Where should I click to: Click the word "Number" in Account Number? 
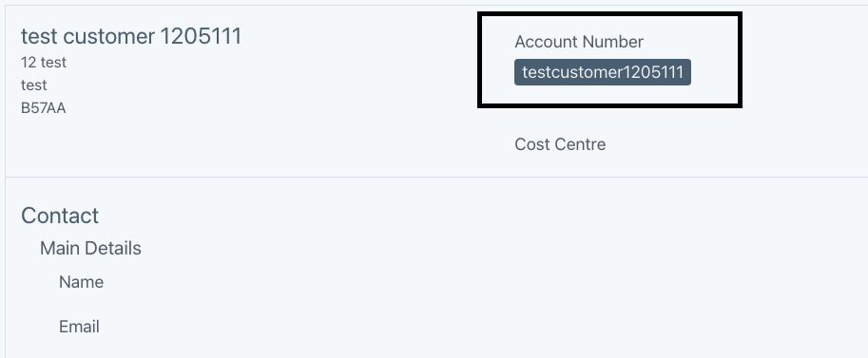coord(613,42)
